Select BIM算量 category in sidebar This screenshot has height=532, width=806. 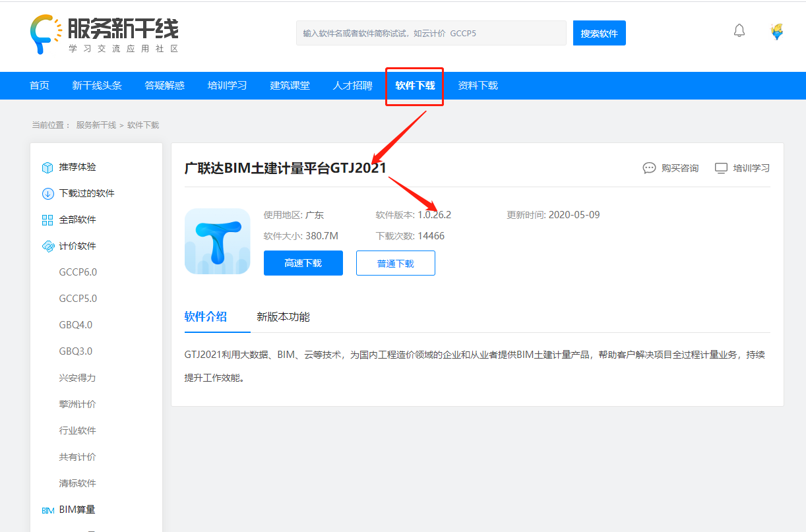[x=78, y=510]
